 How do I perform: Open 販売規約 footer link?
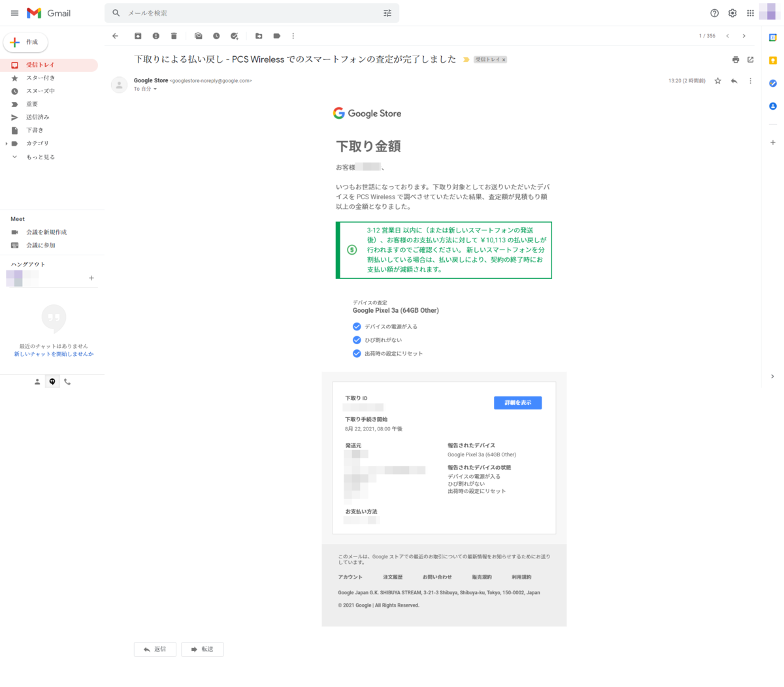coord(482,577)
